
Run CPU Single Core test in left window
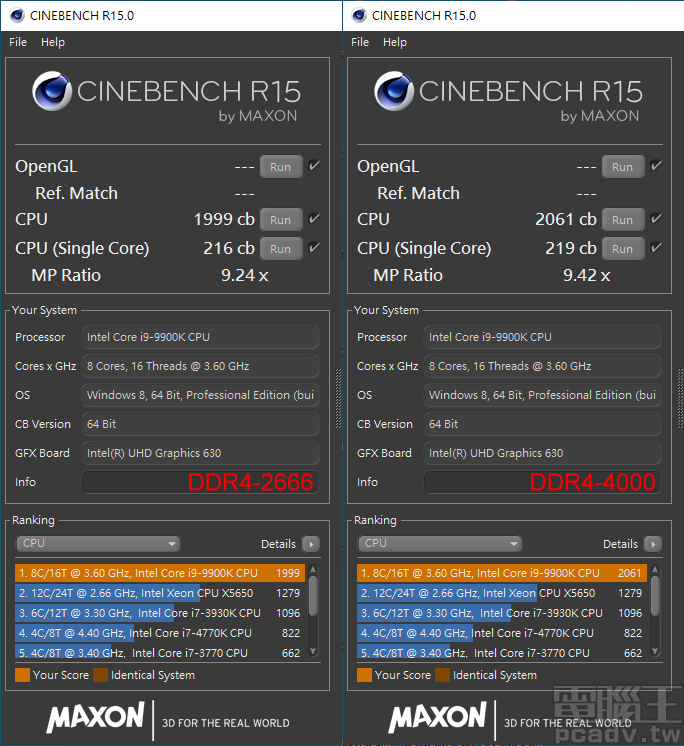point(281,249)
